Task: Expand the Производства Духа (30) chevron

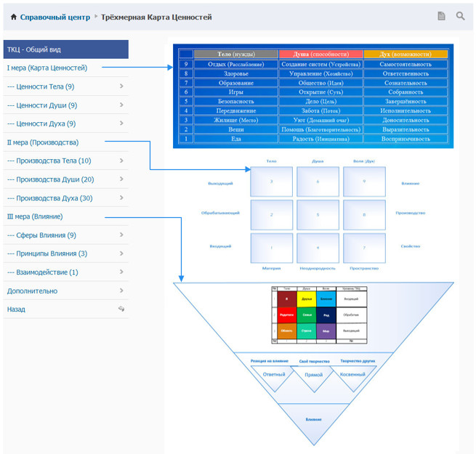Action: tap(121, 198)
